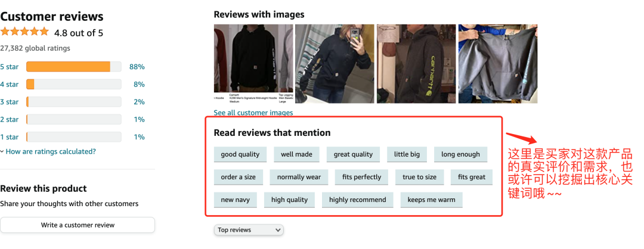Filter reviews mentioning 'great quality'
This screenshot has width=644, height=249.
tap(353, 155)
